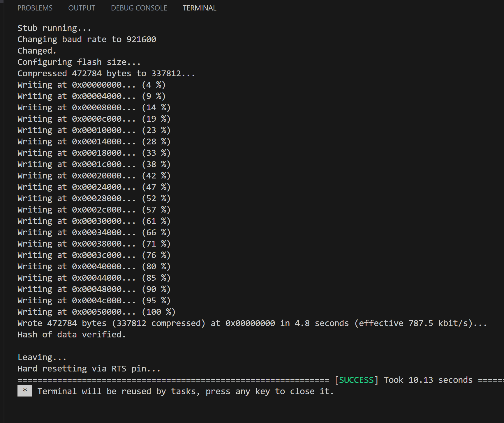Click the asterisk task terminal badge

[x=24, y=391]
